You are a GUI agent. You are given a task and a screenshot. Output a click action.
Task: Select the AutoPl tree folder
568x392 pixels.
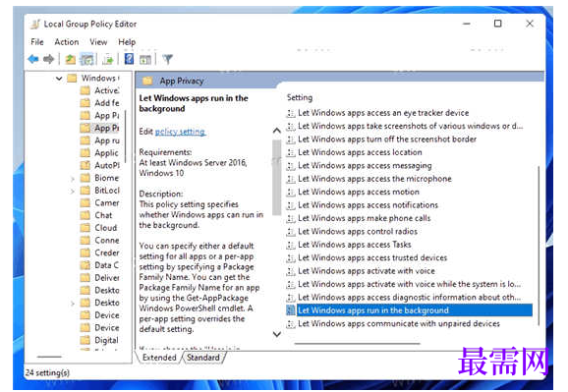[100, 165]
